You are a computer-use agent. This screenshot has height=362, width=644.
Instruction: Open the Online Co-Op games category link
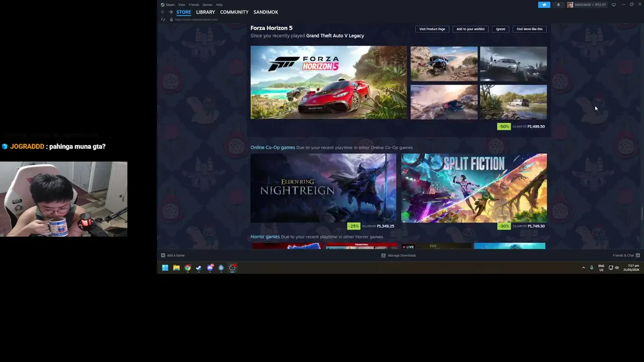click(x=273, y=147)
